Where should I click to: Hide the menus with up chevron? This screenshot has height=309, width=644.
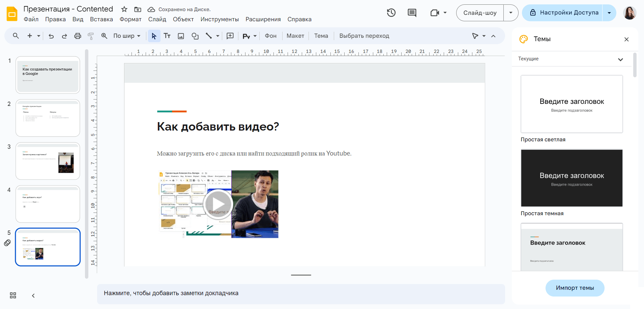493,36
